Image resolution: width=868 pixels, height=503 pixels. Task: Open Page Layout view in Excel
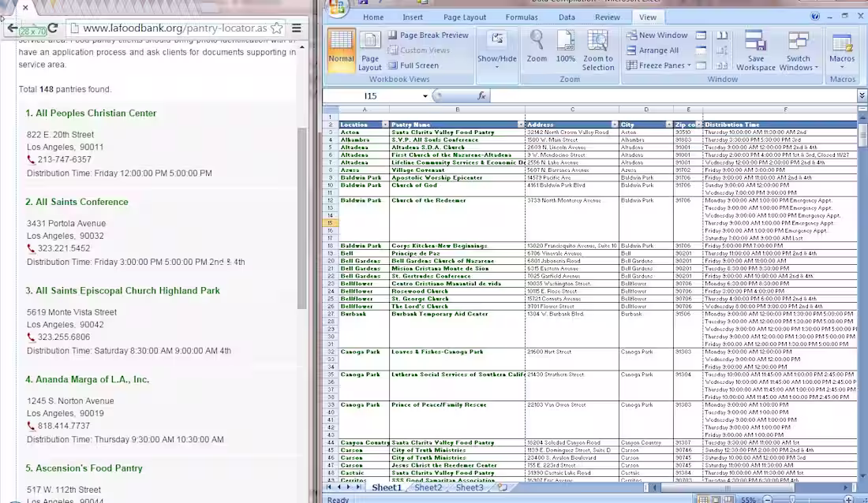pos(370,50)
